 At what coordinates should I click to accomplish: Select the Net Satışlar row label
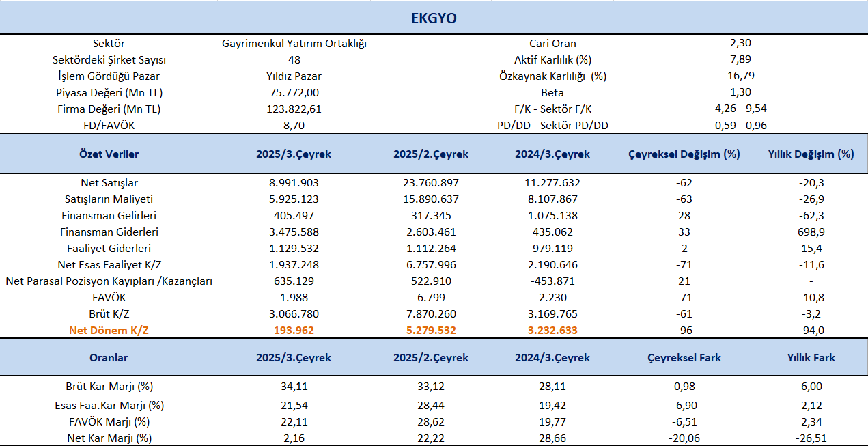coord(109,183)
